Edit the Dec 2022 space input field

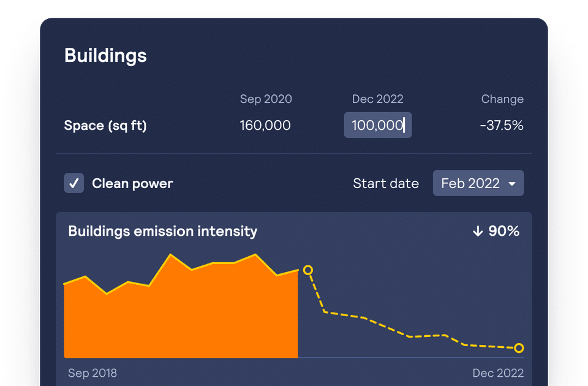click(x=378, y=125)
